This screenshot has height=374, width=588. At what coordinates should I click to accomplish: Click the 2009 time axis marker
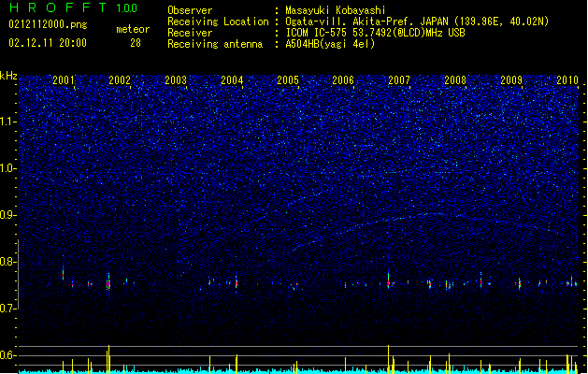point(511,79)
